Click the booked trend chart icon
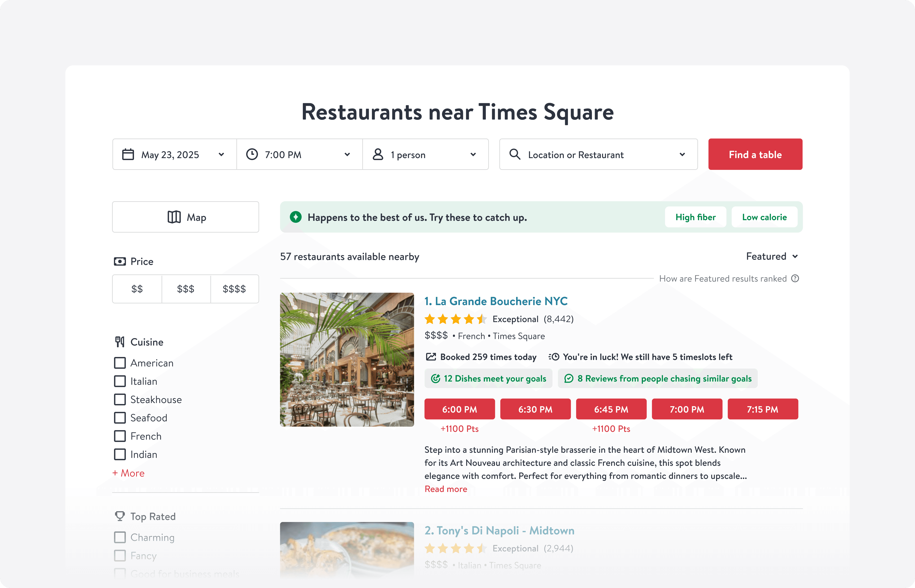 pyautogui.click(x=431, y=357)
